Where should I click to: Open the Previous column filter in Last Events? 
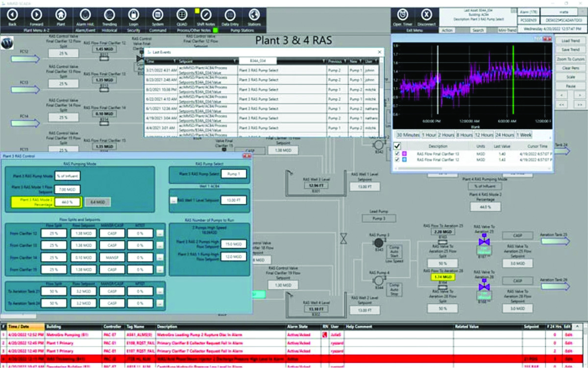coord(345,61)
